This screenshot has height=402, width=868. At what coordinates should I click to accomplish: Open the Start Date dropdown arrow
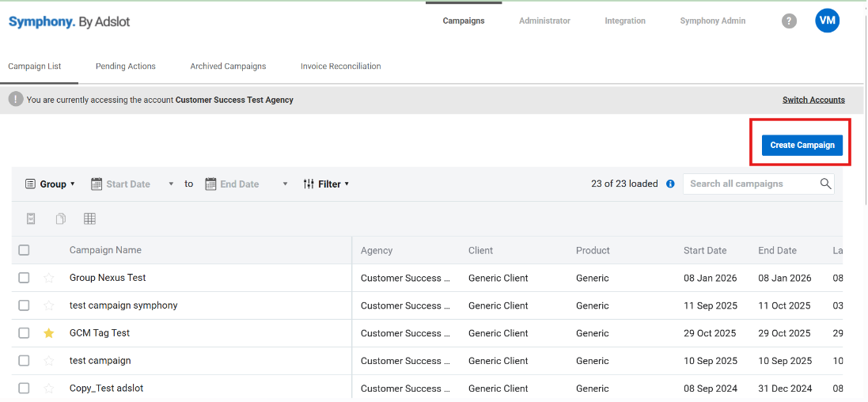coord(171,184)
